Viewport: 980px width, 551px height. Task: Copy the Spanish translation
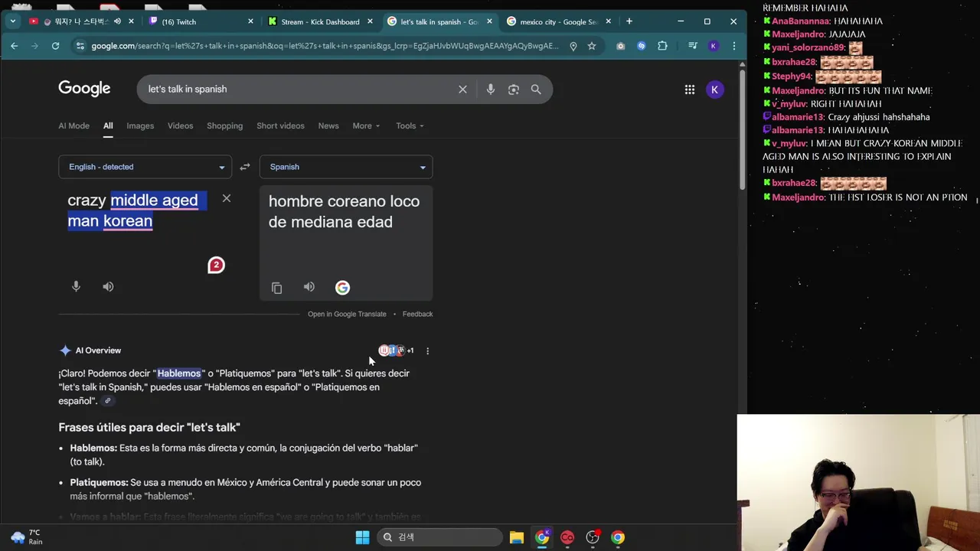point(277,288)
